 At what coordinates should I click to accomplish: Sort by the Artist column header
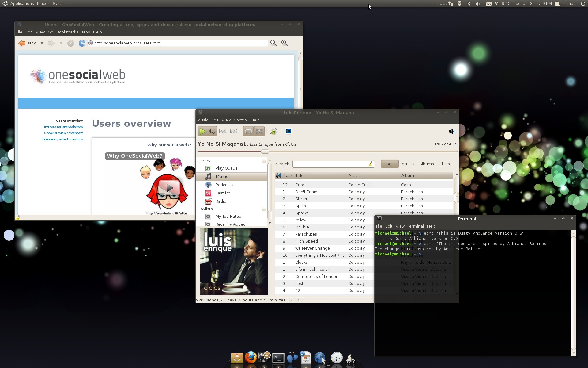pos(373,175)
